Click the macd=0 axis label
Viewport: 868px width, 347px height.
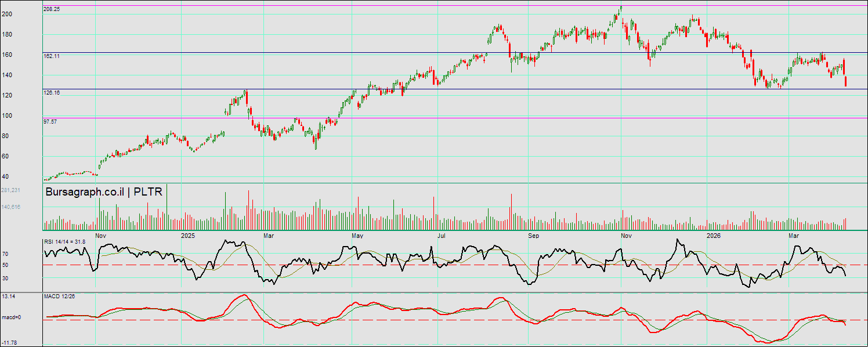[11, 317]
